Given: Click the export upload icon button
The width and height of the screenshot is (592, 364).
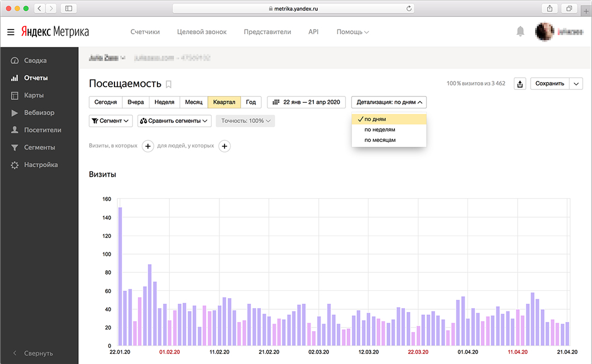Looking at the screenshot, I should (x=520, y=84).
